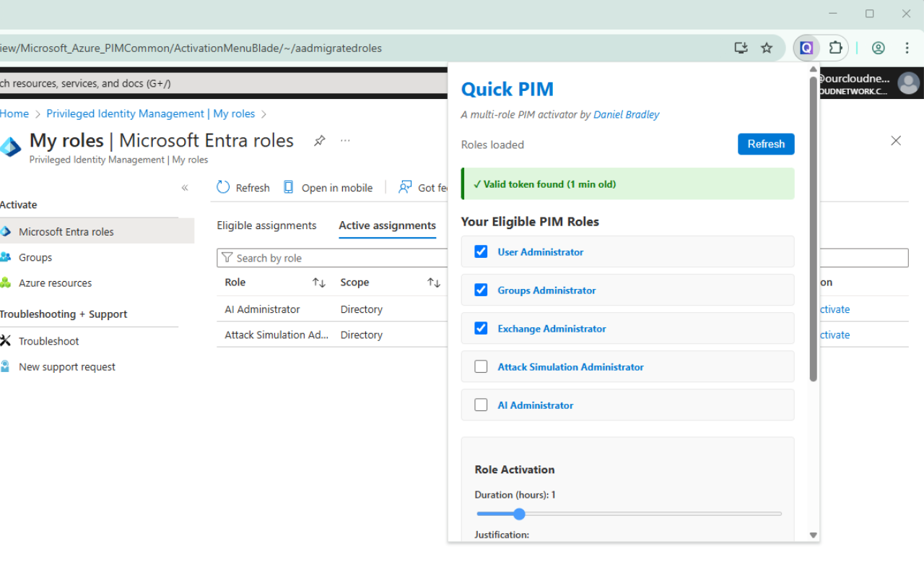The image size is (924, 578).
Task: Check the AI Administrator checkbox in Quick PIM
Action: pyautogui.click(x=481, y=405)
